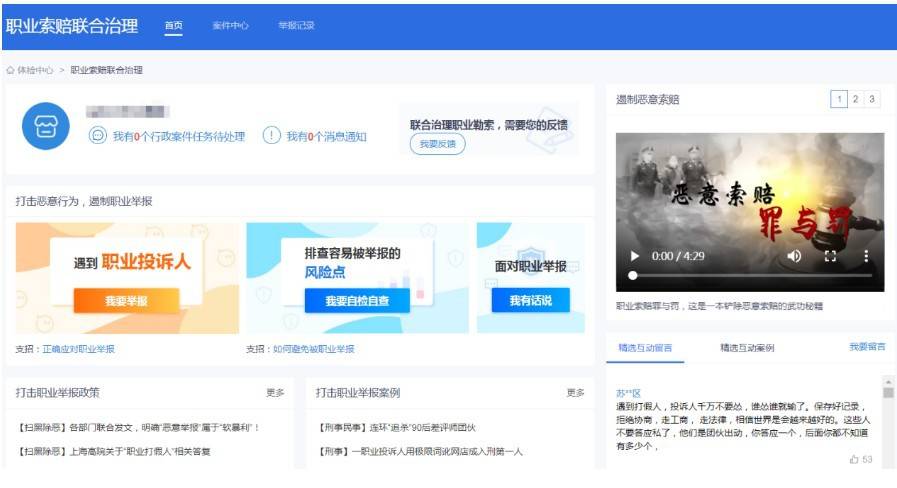Click the 我要举报 orange button

tap(126, 300)
